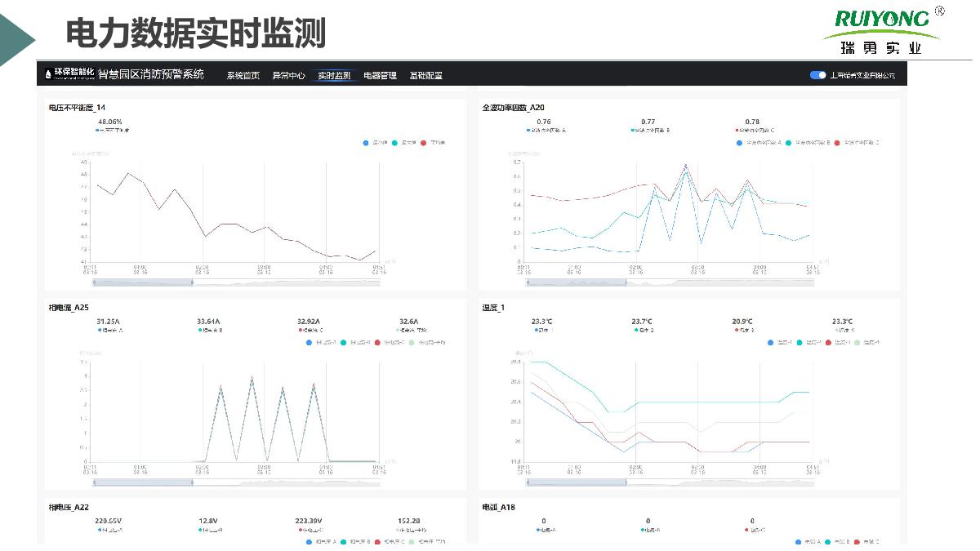Image resolution: width=980 pixels, height=551 pixels.
Task: Click the 相电流_A25 spike chart plot area
Action: 235,411
